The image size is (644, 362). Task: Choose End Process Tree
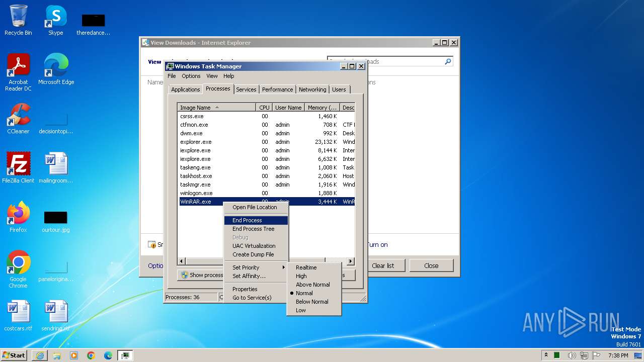pos(256,229)
